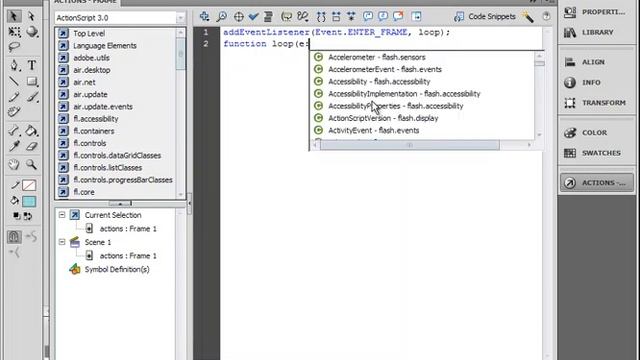
Task: Click the Expand all icon
Action: pyautogui.click(x=351, y=17)
